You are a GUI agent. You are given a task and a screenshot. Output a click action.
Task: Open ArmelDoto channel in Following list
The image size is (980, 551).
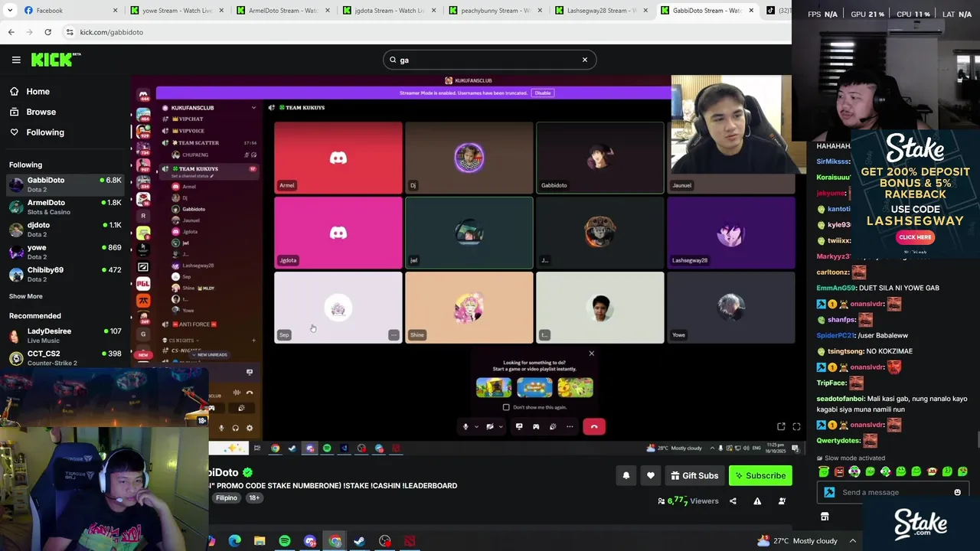coord(65,207)
